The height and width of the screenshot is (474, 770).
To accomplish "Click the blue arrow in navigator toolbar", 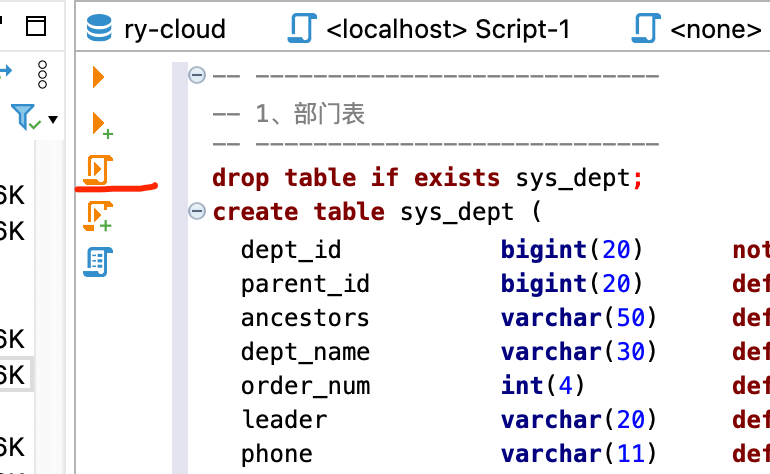I will click(5, 71).
